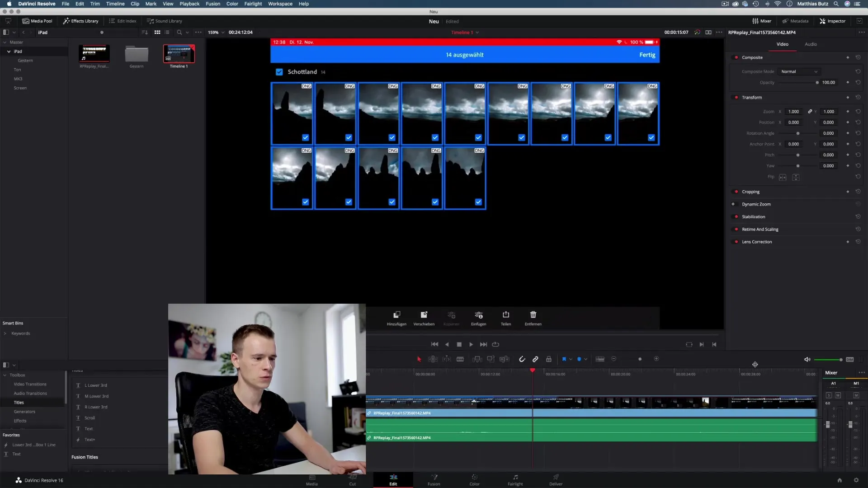Collapse the Toolbox tree
868x488 pixels.
[5, 375]
